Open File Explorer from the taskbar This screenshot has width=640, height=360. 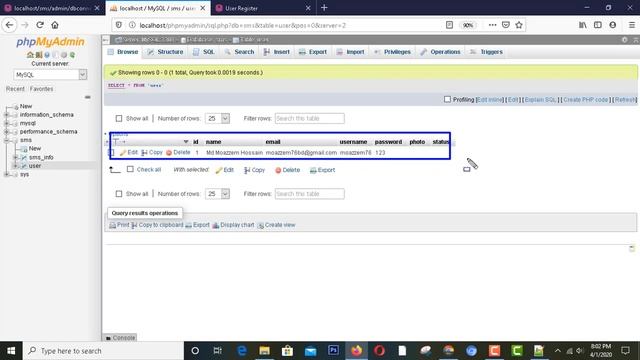tap(264, 351)
